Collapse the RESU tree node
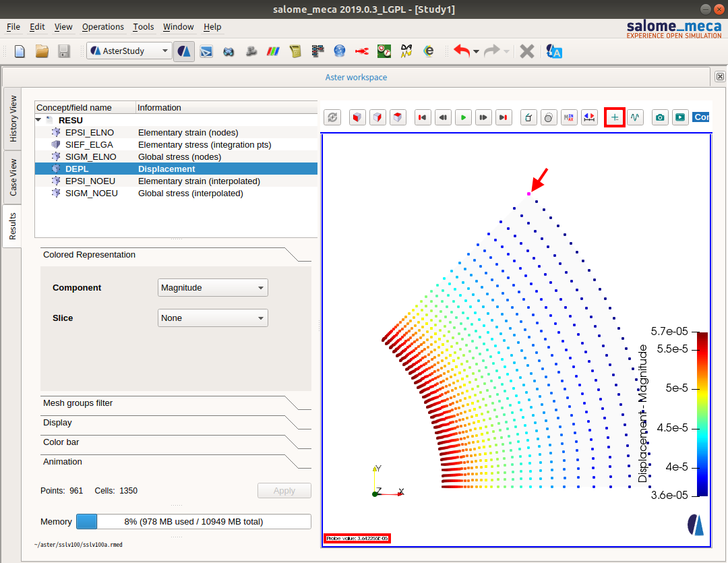728x563 pixels. tap(39, 120)
